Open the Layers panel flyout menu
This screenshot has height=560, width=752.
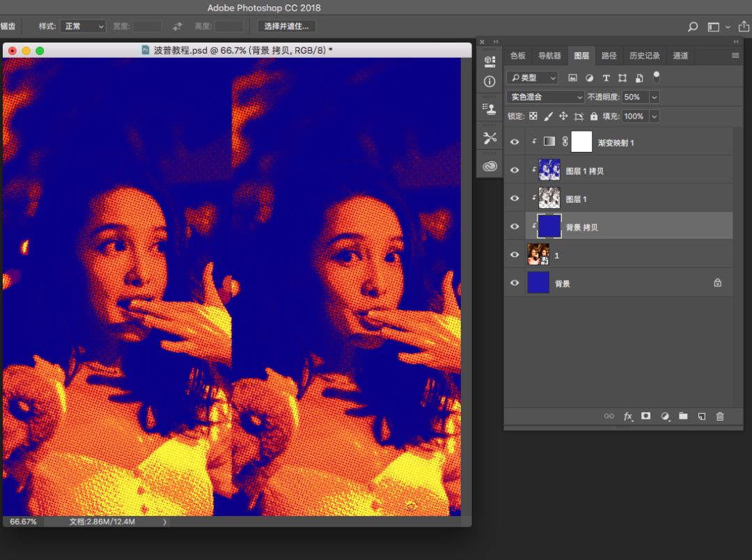coord(735,56)
